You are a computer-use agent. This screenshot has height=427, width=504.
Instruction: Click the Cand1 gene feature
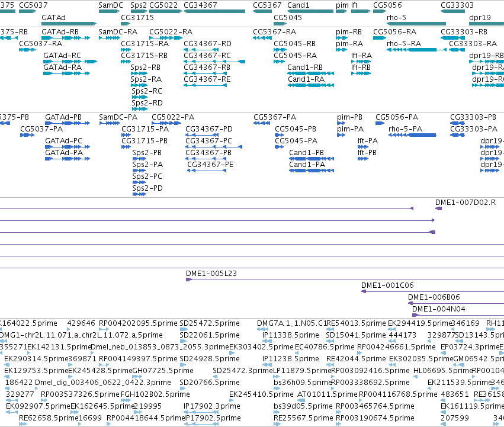pos(310,11)
